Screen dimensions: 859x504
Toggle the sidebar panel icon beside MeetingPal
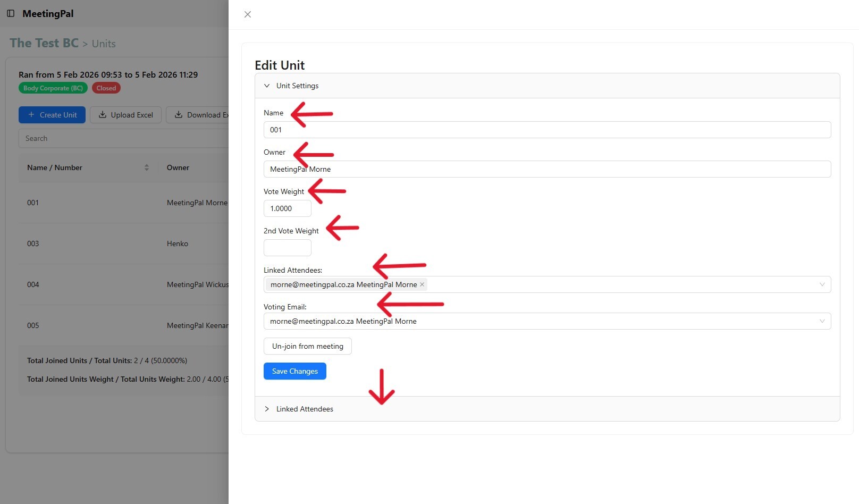coord(11,13)
